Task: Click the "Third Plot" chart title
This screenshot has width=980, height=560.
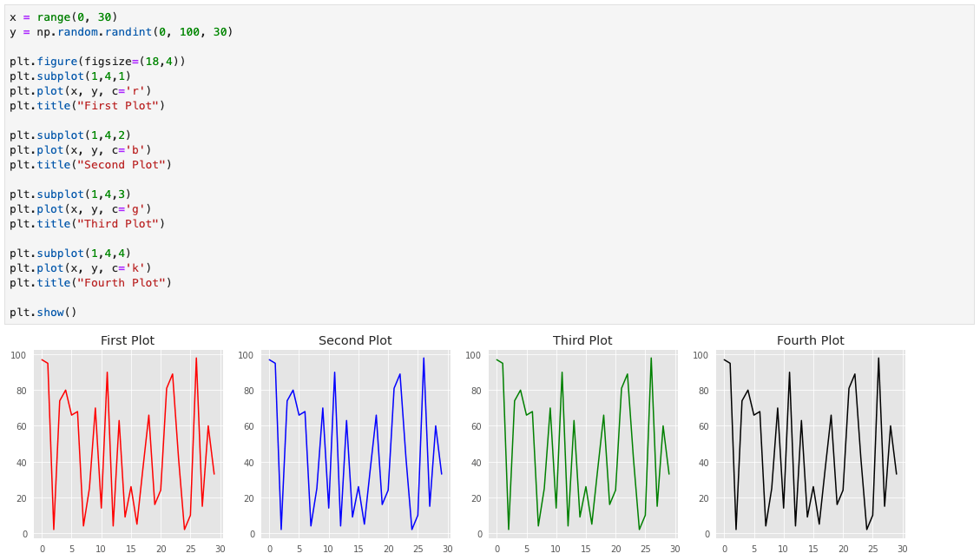Action: tap(582, 340)
